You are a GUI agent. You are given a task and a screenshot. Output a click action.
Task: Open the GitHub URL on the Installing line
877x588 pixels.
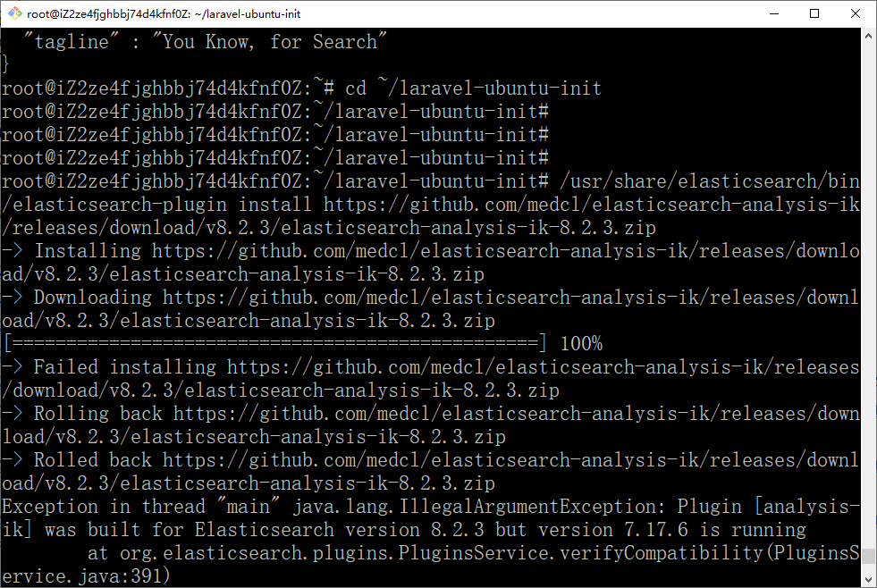point(501,251)
